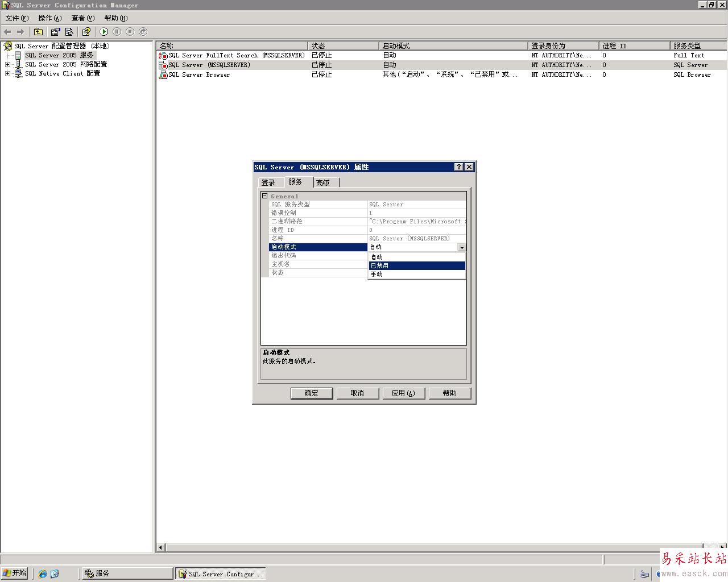Choose 手动 from the startup mode list

tap(417, 274)
